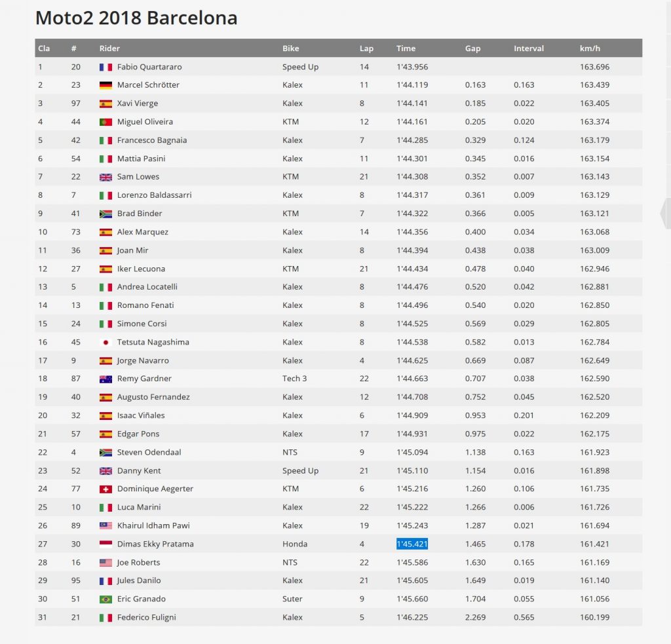
Task: Click the German flag beside Marcel Schrötter
Action: click(x=105, y=85)
